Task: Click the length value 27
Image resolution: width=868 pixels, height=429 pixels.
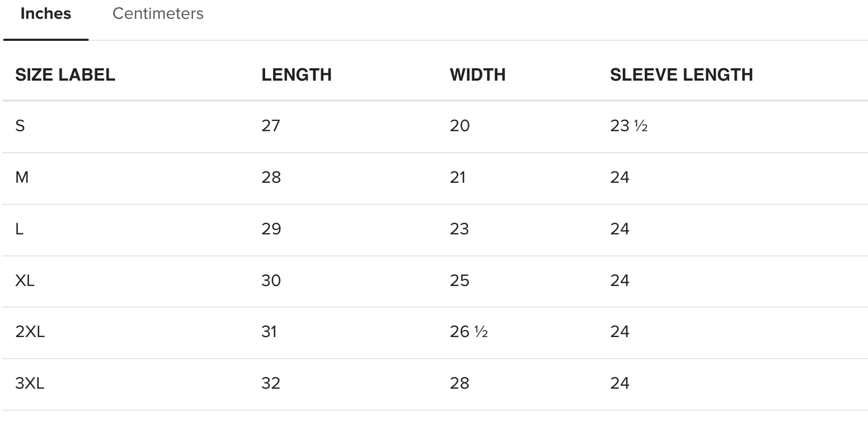Action: coord(271,126)
